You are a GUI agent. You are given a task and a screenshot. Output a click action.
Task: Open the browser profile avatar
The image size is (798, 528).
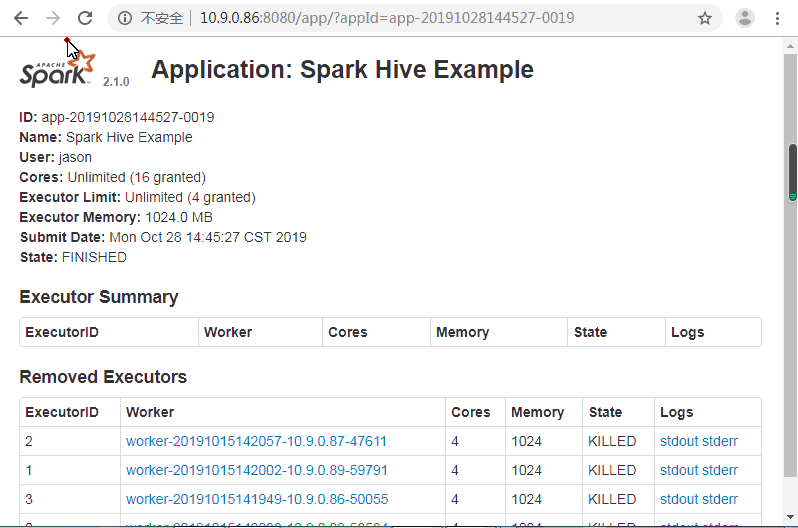745,18
